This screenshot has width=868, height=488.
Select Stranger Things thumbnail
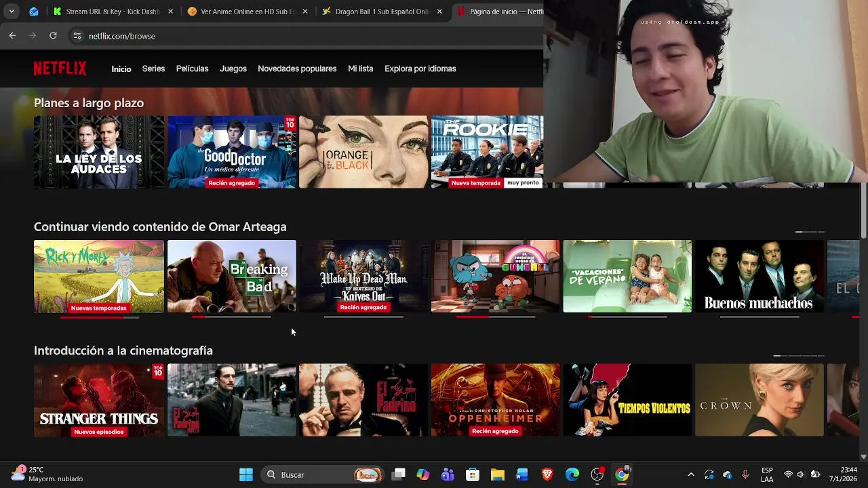click(x=99, y=400)
